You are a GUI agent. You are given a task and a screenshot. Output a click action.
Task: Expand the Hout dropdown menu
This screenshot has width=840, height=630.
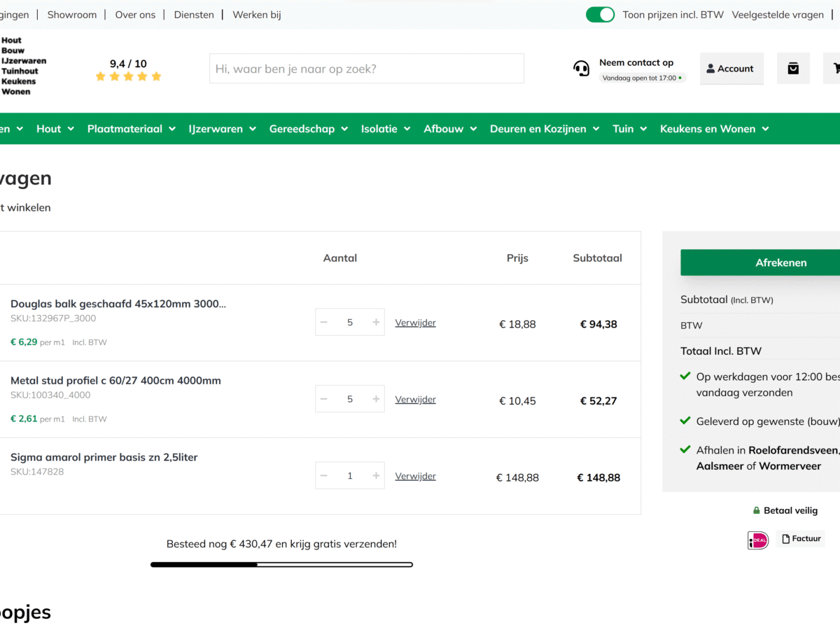coord(55,129)
